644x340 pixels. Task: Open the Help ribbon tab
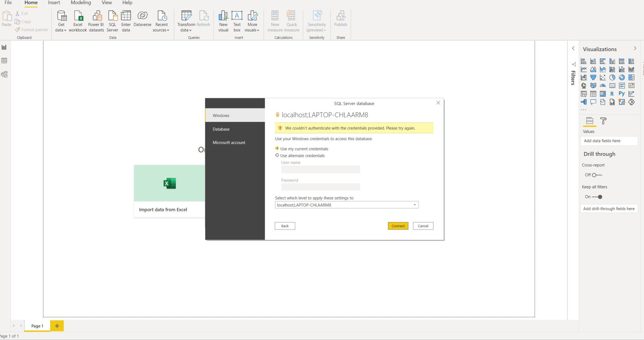pyautogui.click(x=127, y=3)
